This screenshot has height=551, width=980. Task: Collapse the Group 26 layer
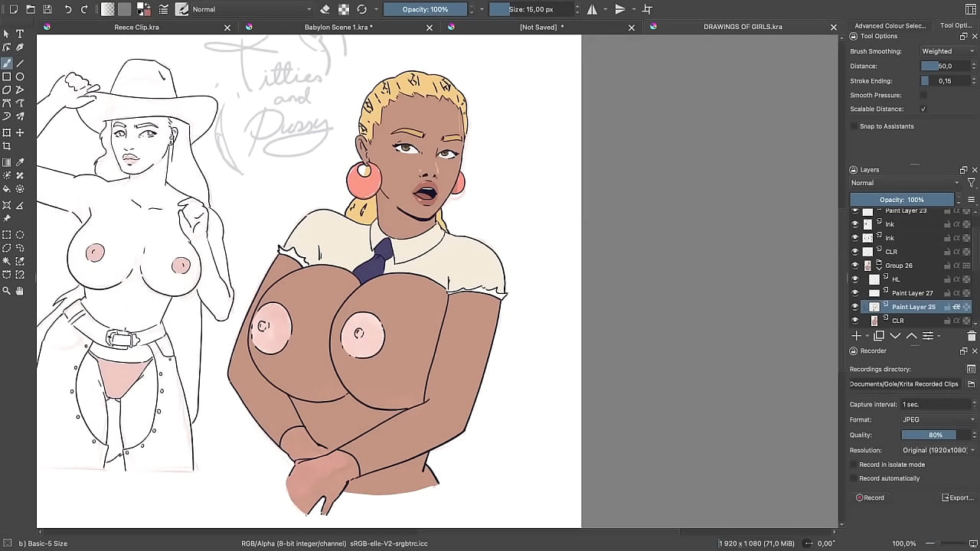click(x=879, y=267)
